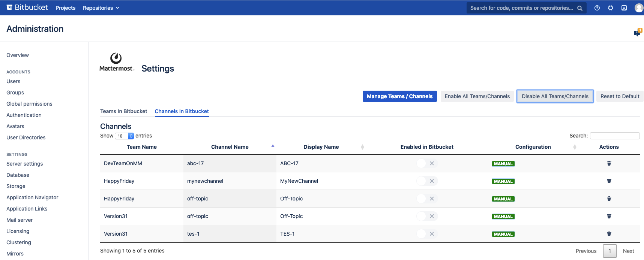Sort the table by Channel Name
Screen dimensions: 644x260
230,147
